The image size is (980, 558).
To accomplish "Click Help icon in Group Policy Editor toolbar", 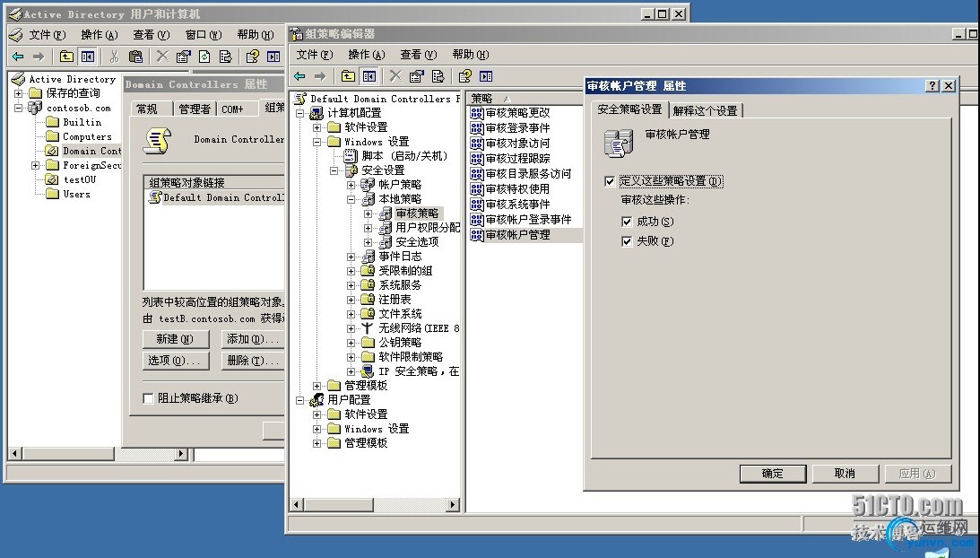I will point(464,76).
